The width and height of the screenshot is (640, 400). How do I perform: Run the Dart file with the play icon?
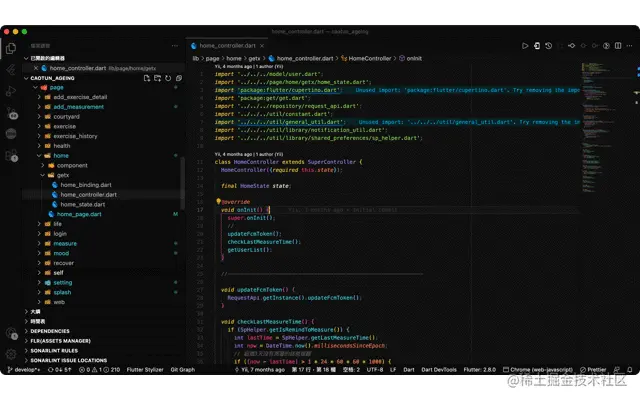pos(525,46)
